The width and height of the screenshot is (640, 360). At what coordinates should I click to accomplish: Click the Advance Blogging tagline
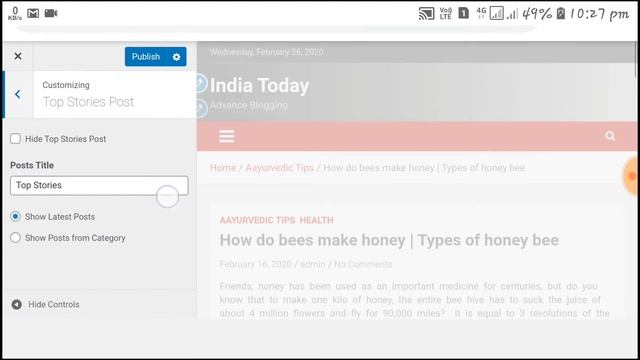coord(249,105)
